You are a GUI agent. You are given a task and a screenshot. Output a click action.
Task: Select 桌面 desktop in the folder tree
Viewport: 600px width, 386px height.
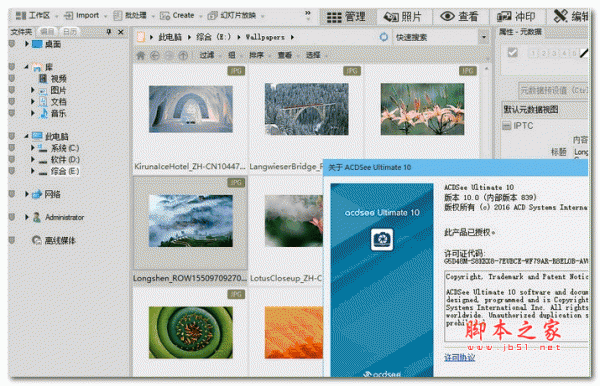point(53,44)
